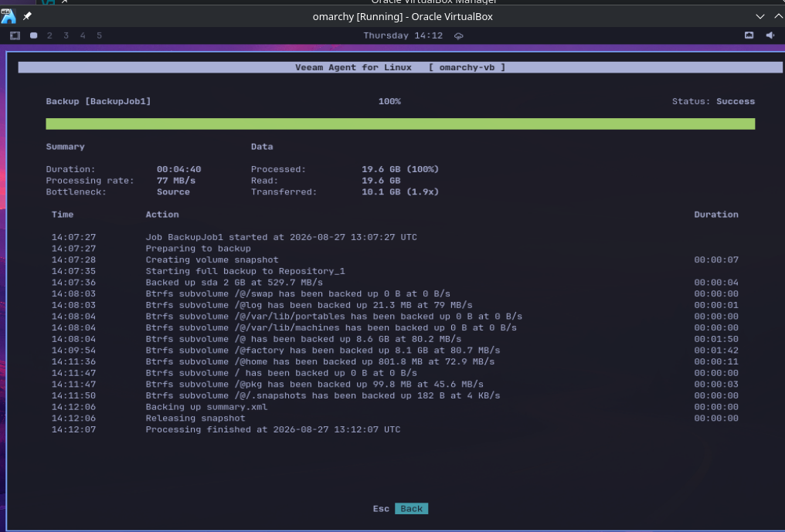The height and width of the screenshot is (532, 785).
Task: Click the 00:00:07 snapshot duration entry
Action: click(x=716, y=259)
